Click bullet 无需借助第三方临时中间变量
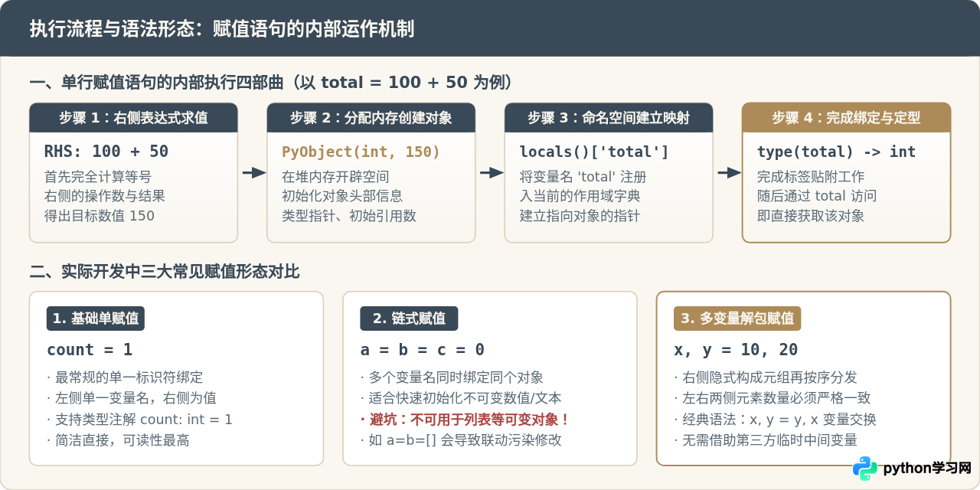 [766, 440]
